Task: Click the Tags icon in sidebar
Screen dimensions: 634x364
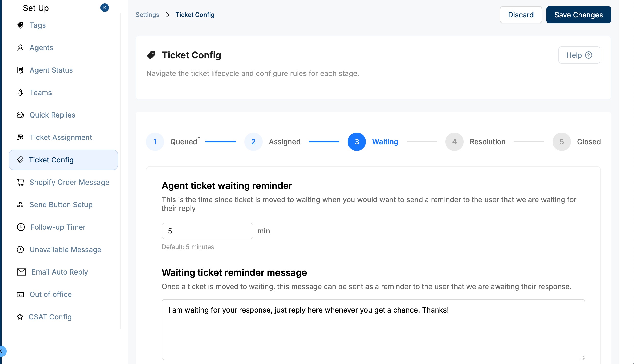Action: click(20, 25)
